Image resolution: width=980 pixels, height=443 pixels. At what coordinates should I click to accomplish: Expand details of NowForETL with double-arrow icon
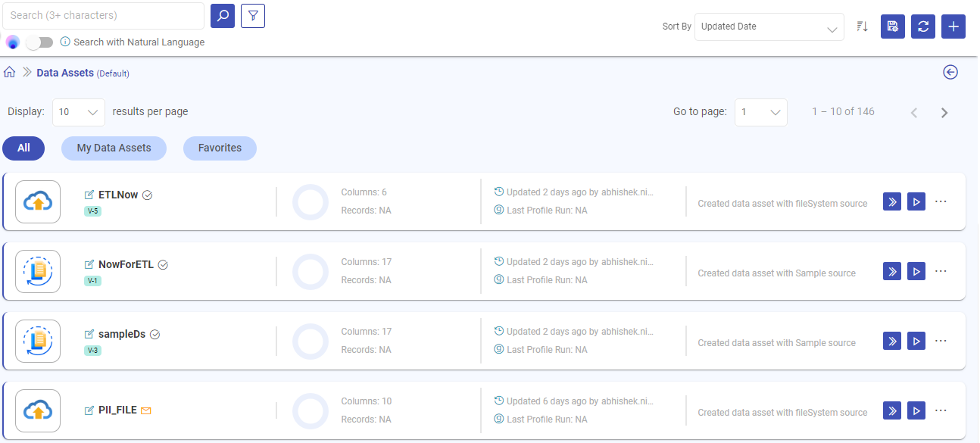coord(891,270)
